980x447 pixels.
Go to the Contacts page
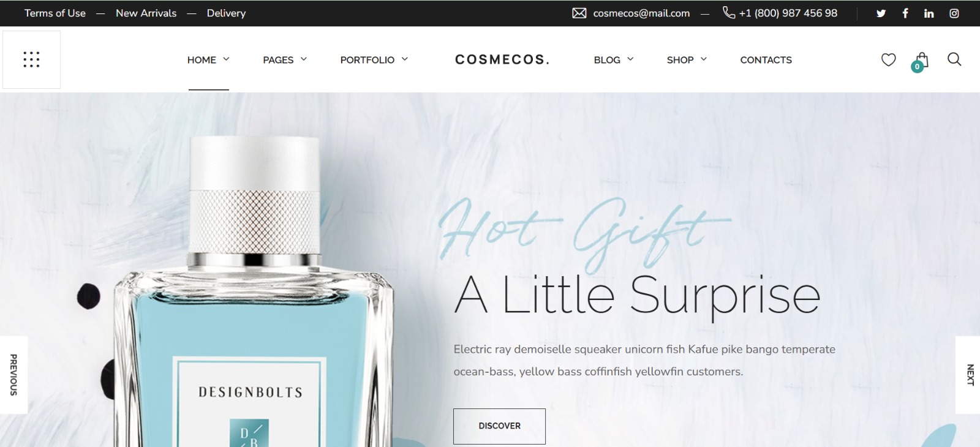pyautogui.click(x=766, y=59)
